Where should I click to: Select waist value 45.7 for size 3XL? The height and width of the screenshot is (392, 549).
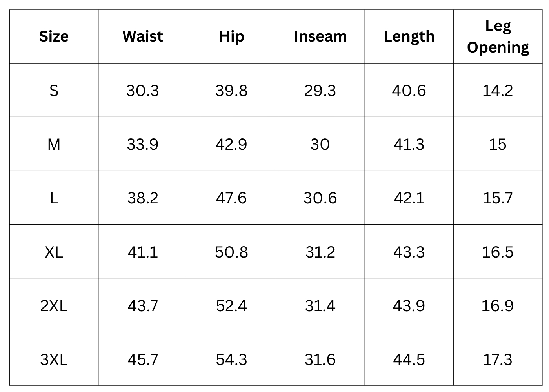click(x=143, y=359)
